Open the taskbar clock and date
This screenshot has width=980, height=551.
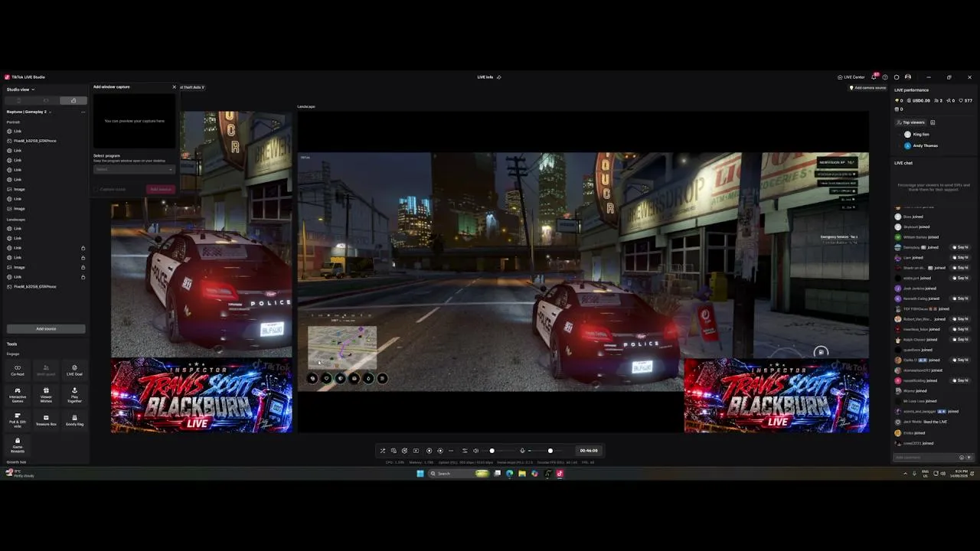click(959, 474)
